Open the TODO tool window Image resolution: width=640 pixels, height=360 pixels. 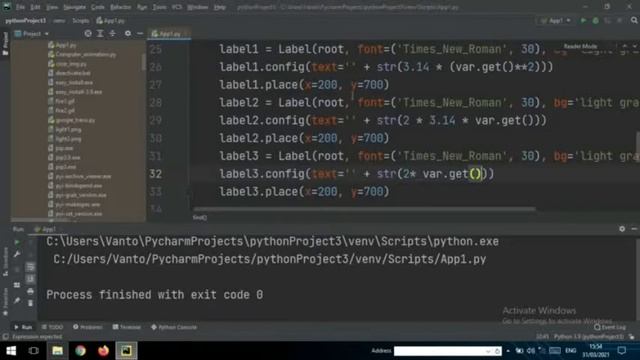52,327
